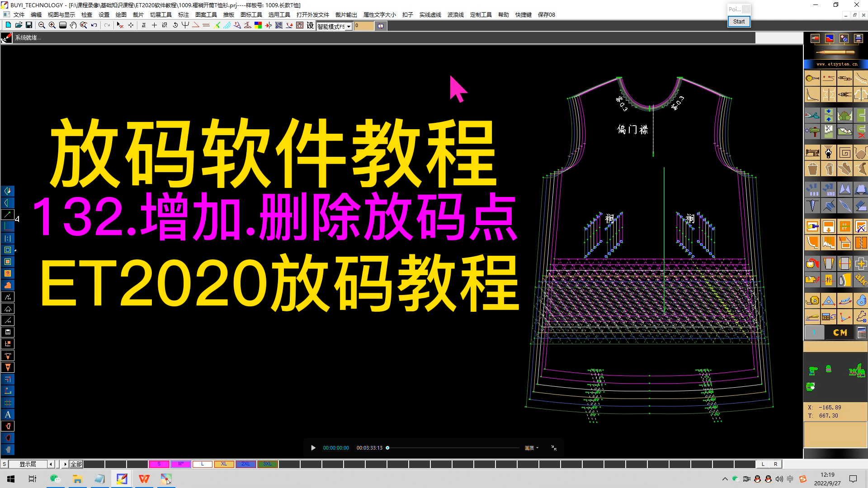
Task: Open the 推板 menu
Action: click(229, 15)
